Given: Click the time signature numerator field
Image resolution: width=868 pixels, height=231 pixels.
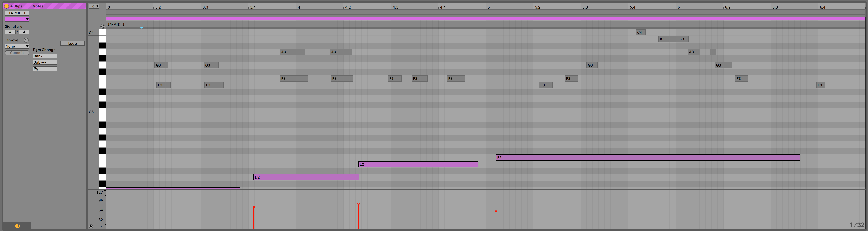Looking at the screenshot, I should (x=10, y=32).
